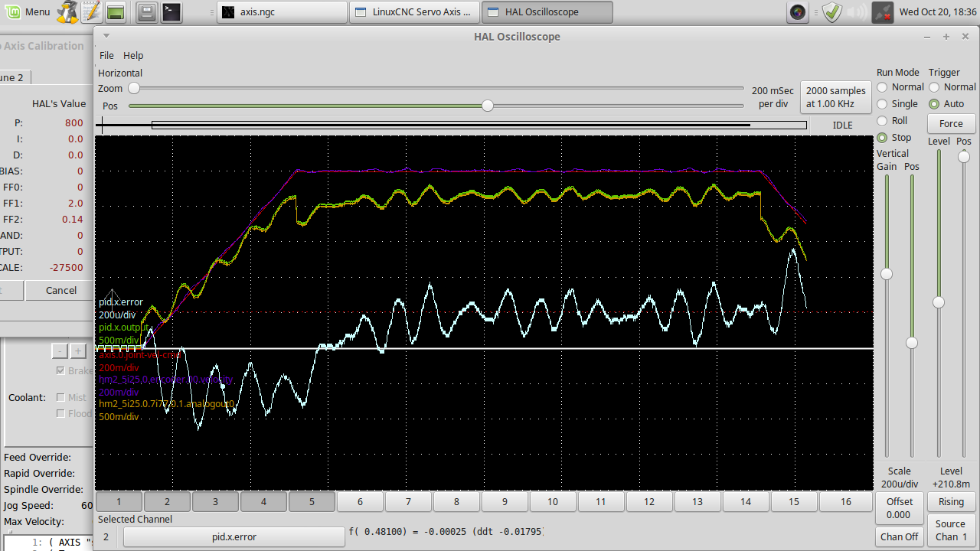Click the 2000 samples at 1.00 KHz button
This screenshot has width=980, height=551.
point(836,97)
